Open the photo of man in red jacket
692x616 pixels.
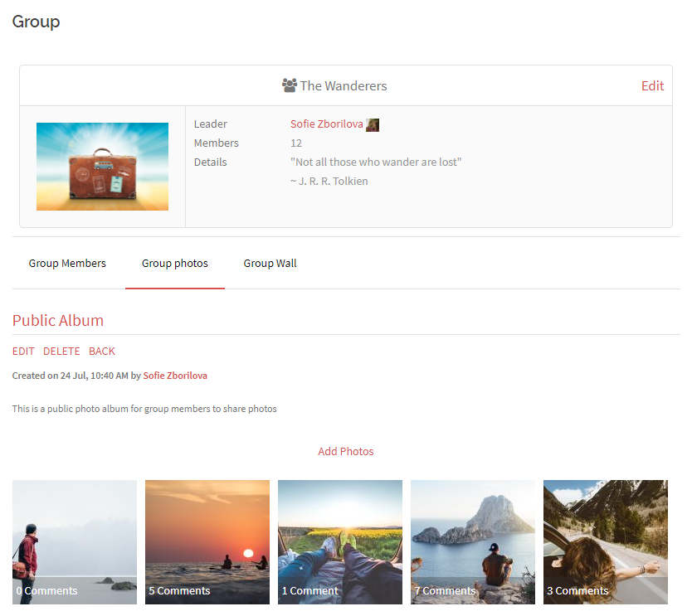[x=75, y=531]
